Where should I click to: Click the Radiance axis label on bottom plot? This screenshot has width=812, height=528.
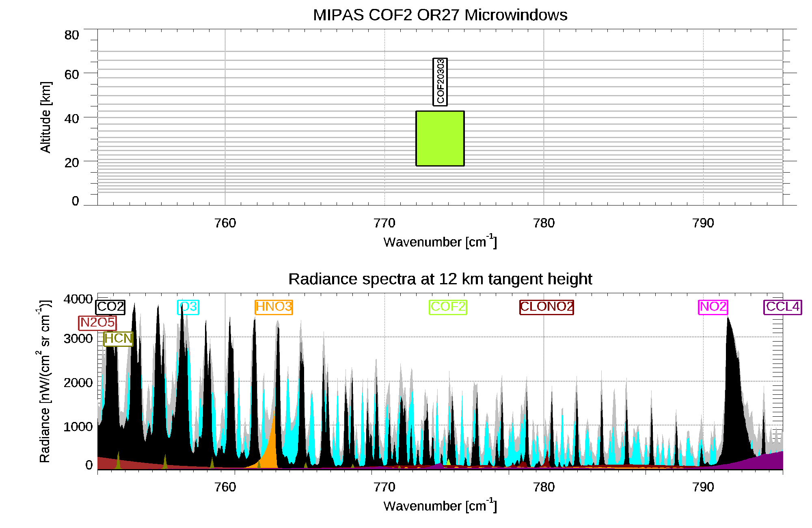[44, 381]
